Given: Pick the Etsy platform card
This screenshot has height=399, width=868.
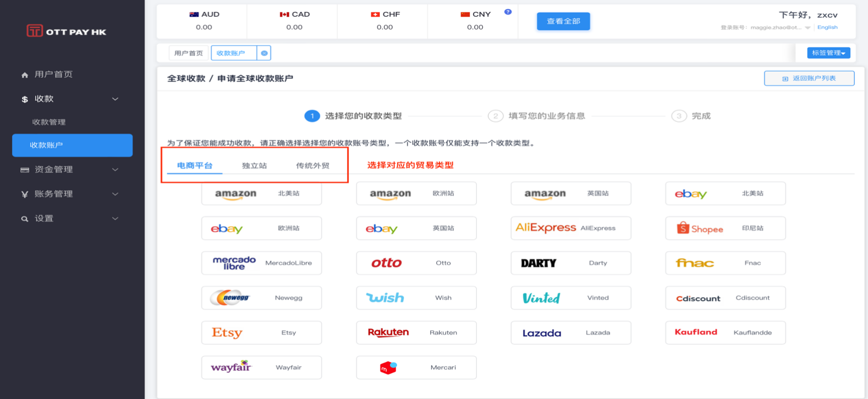Looking at the screenshot, I should pyautogui.click(x=261, y=332).
